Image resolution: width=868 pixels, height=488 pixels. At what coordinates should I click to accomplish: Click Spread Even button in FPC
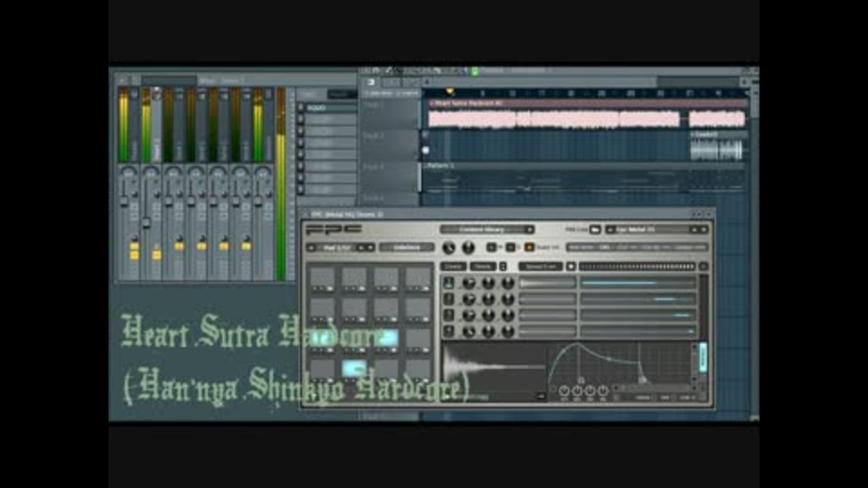[541, 267]
